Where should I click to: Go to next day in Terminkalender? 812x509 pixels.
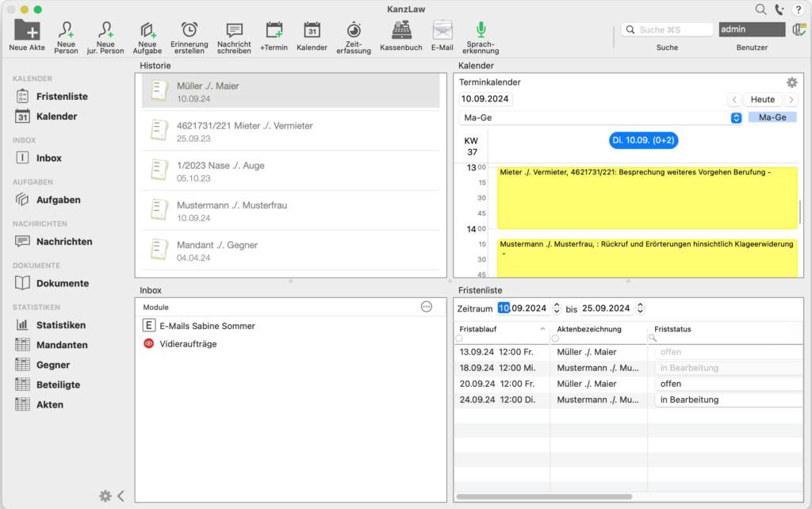[x=791, y=99]
